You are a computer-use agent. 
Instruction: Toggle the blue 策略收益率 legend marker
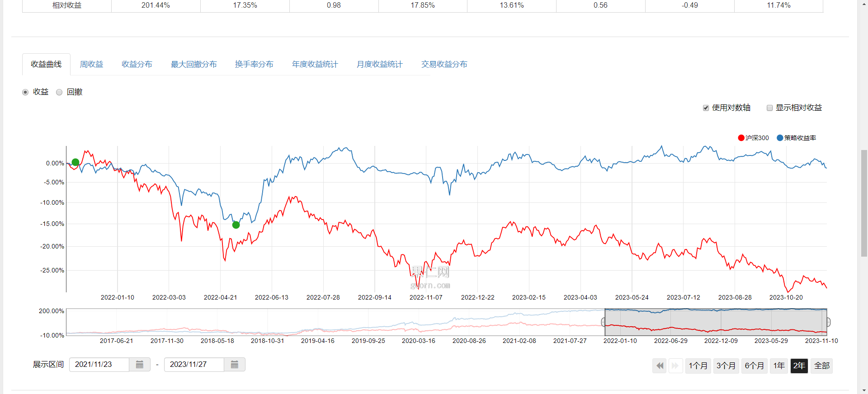tap(780, 138)
